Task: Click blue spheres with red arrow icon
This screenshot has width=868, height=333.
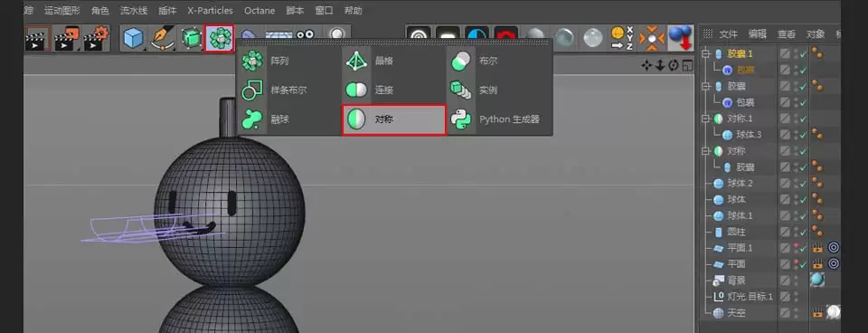Action: [x=681, y=38]
